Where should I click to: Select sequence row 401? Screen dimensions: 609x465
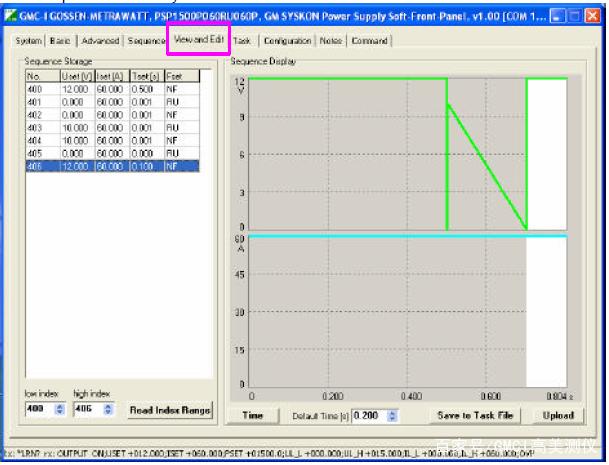click(113, 102)
